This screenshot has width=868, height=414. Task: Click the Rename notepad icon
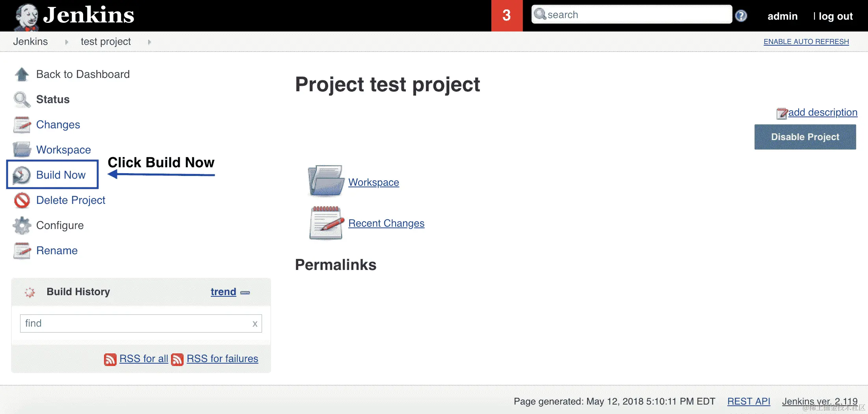[x=22, y=251]
